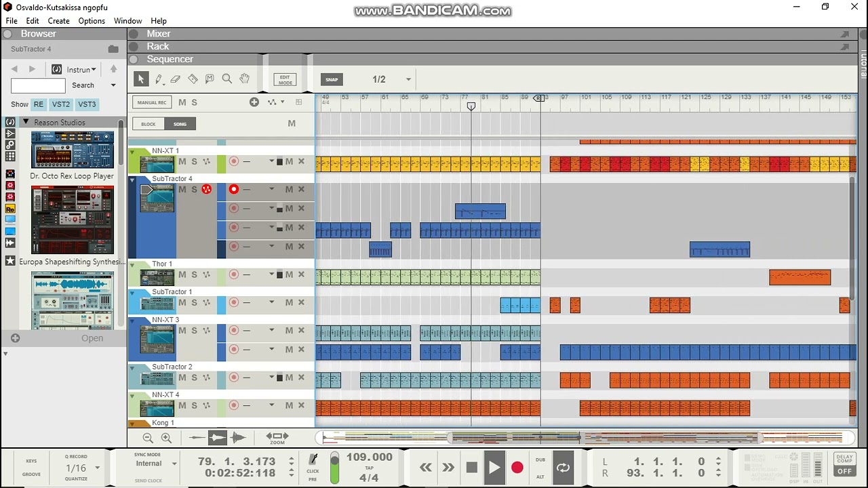The height and width of the screenshot is (488, 868).
Task: Click the sequencer vertical scrollbar
Action: [854, 237]
